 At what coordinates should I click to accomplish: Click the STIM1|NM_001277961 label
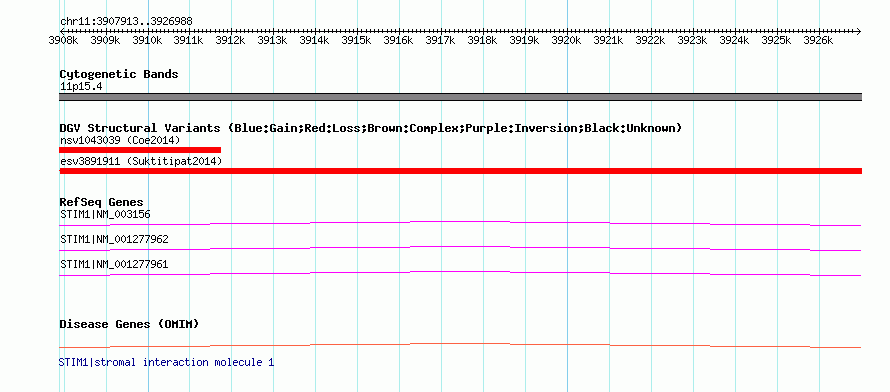[x=114, y=264]
